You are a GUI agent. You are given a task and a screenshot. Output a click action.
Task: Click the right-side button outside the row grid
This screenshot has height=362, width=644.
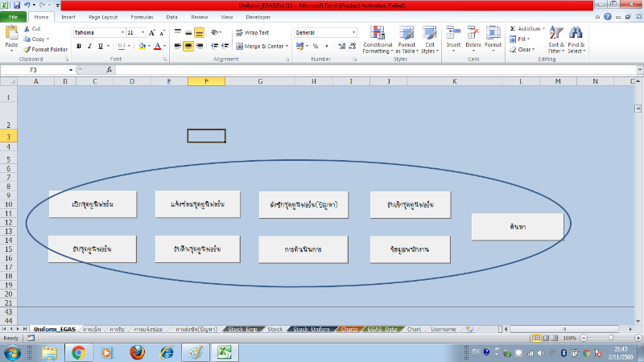(x=518, y=228)
